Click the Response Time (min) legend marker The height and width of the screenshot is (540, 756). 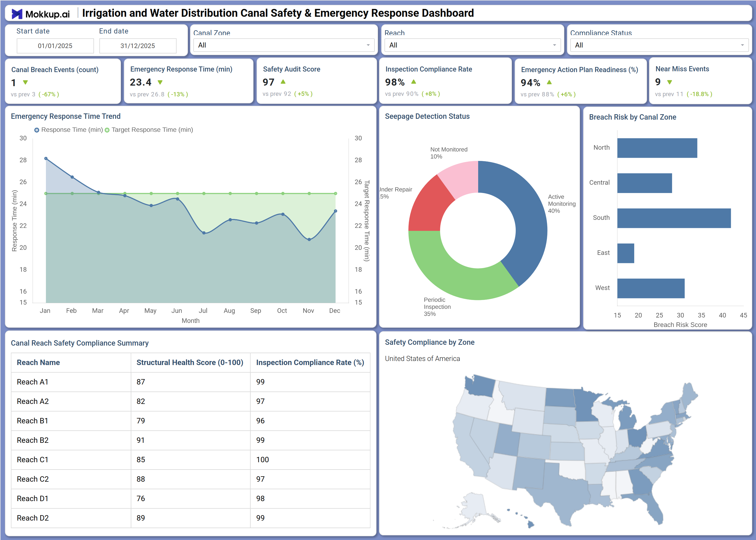37,130
